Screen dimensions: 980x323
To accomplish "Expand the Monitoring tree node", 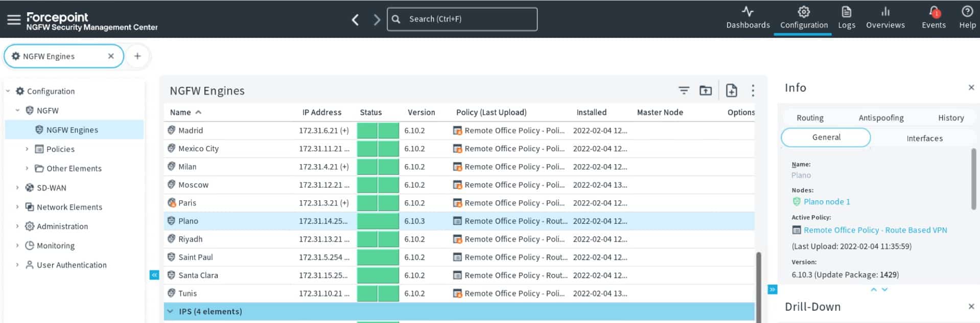I will (17, 245).
